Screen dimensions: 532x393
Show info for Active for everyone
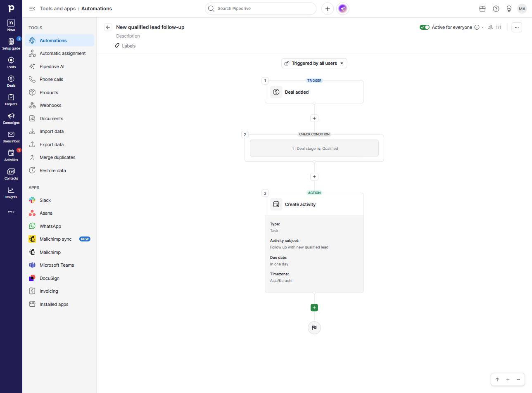click(477, 27)
